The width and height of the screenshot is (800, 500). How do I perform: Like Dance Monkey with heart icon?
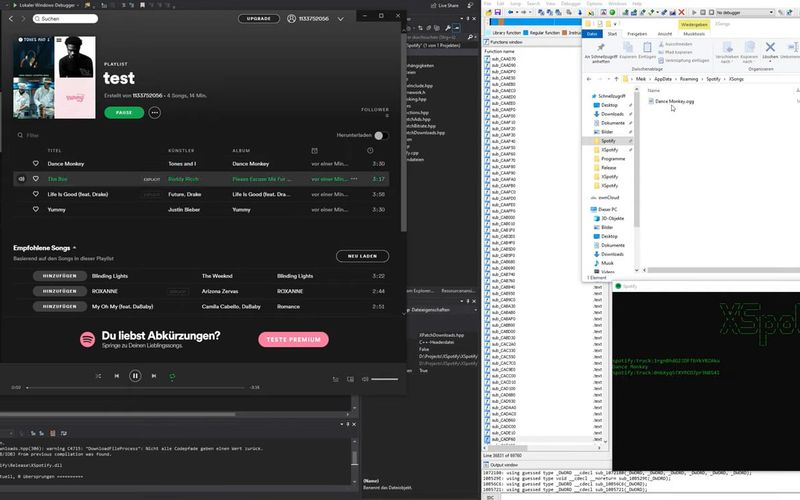[x=36, y=163]
